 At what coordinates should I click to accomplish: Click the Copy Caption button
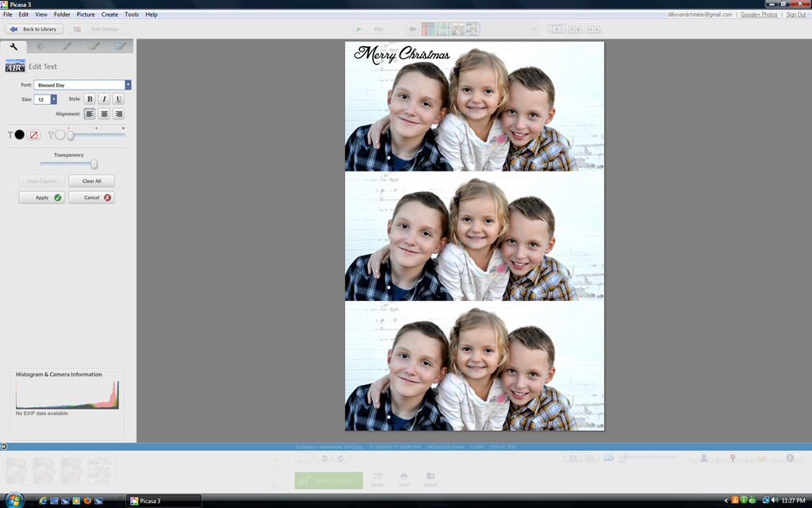42,181
